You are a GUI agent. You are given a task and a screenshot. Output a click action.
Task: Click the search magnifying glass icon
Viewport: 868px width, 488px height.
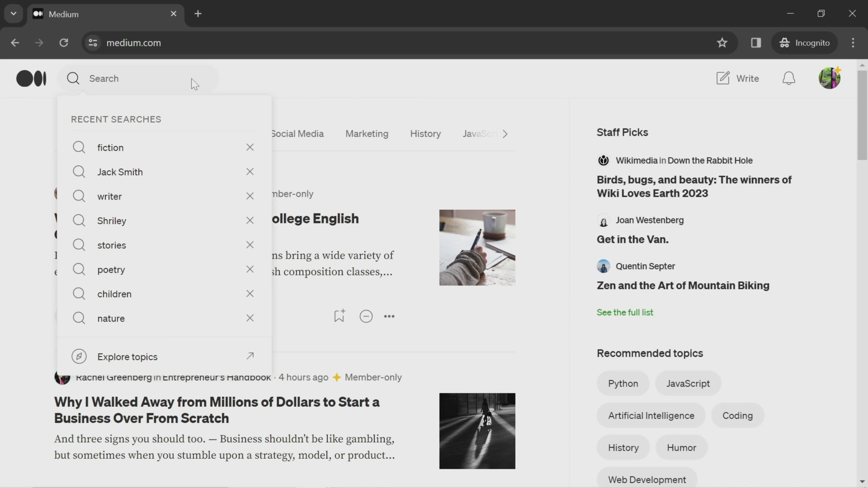point(73,78)
